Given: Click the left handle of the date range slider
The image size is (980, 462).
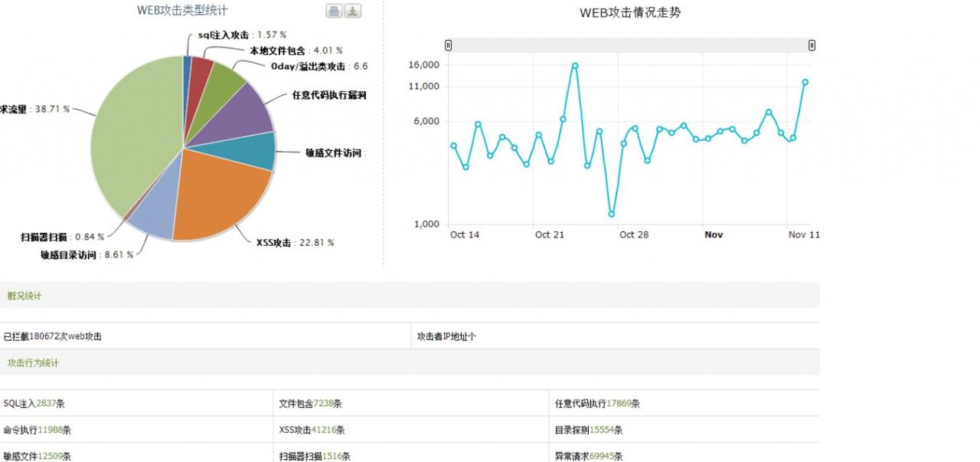Looking at the screenshot, I should coord(448,44).
